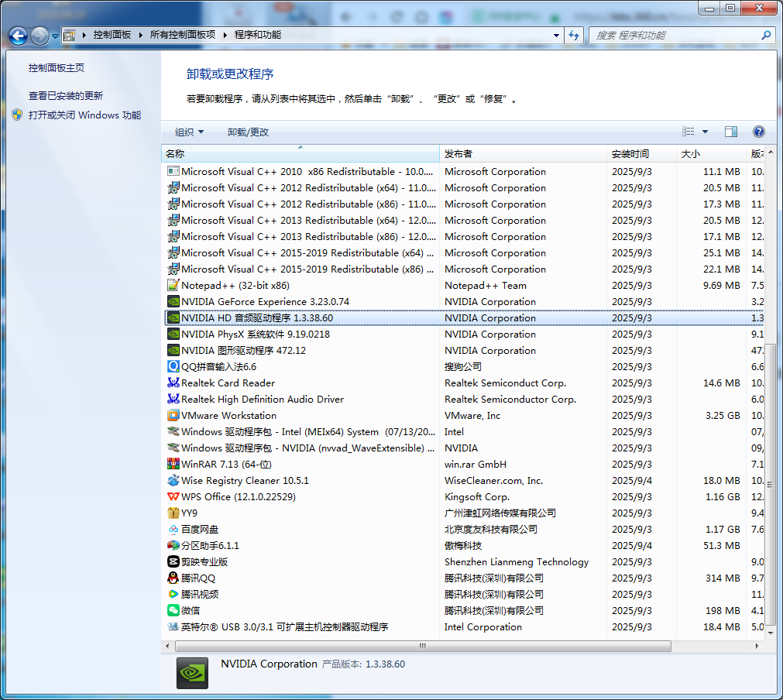The image size is (783, 700).
Task: Click the 卸载/更改 button
Action: (248, 132)
